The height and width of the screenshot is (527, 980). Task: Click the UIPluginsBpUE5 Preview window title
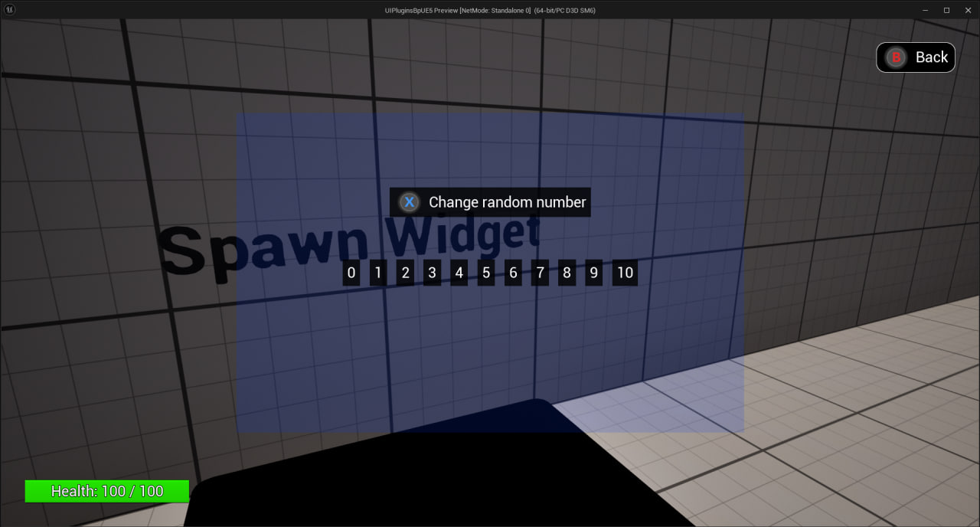490,10
